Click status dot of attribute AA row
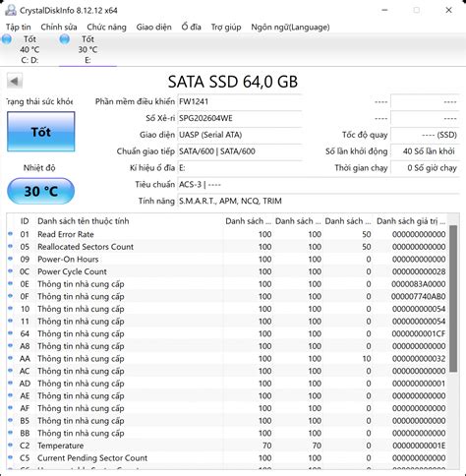This screenshot has height=476, width=466. click(x=11, y=358)
